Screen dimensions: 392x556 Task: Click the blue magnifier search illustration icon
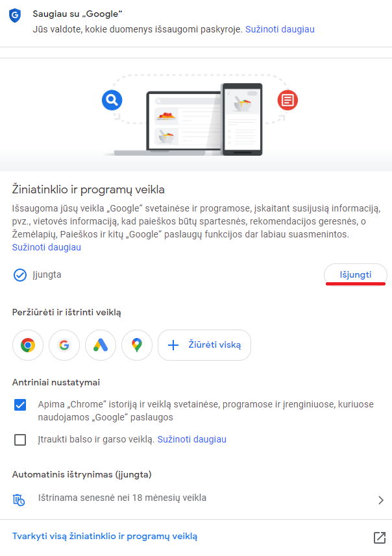click(112, 100)
